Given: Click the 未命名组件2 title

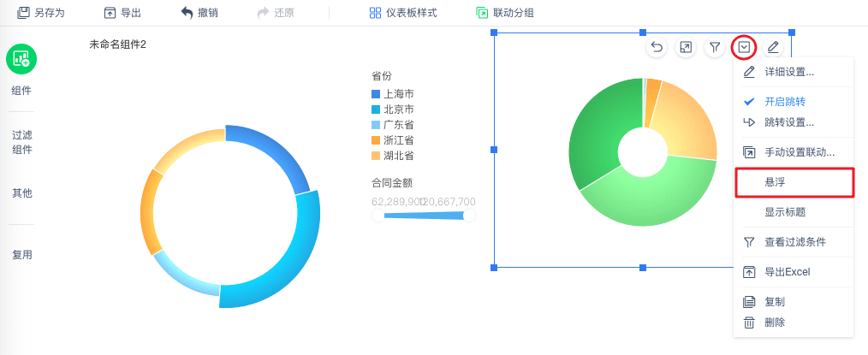Looking at the screenshot, I should 118,44.
